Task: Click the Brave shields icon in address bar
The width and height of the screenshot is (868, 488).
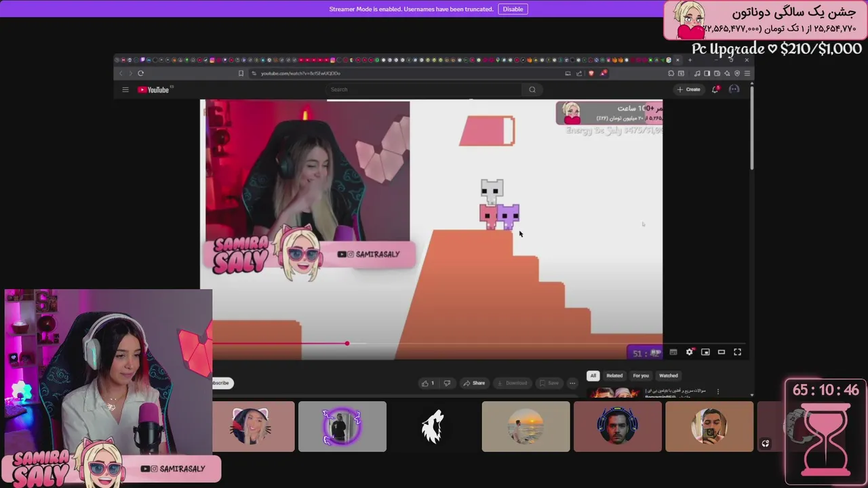Action: (x=591, y=73)
